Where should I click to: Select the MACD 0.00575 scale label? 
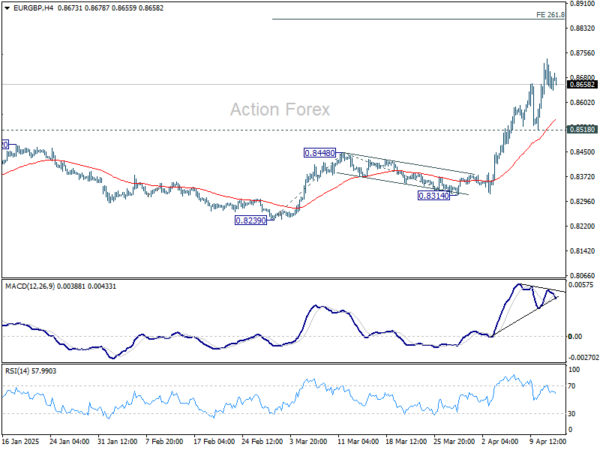[x=581, y=285]
